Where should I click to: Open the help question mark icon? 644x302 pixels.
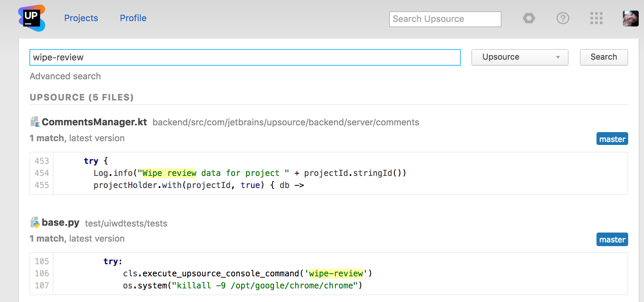(x=563, y=18)
